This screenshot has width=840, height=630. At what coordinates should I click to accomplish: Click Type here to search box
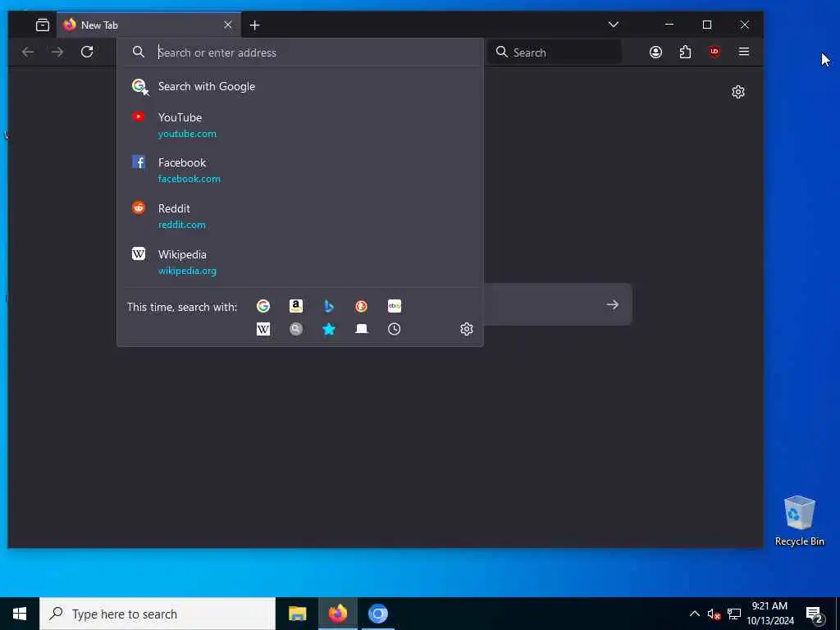(157, 614)
